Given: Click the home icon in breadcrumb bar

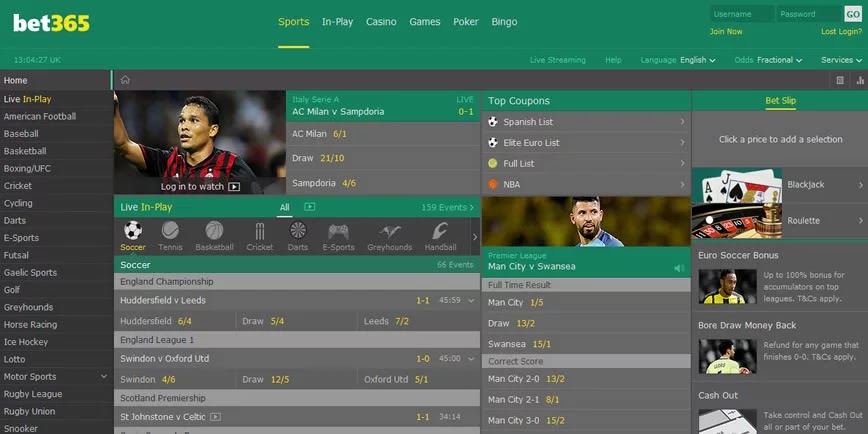Looking at the screenshot, I should click(125, 80).
